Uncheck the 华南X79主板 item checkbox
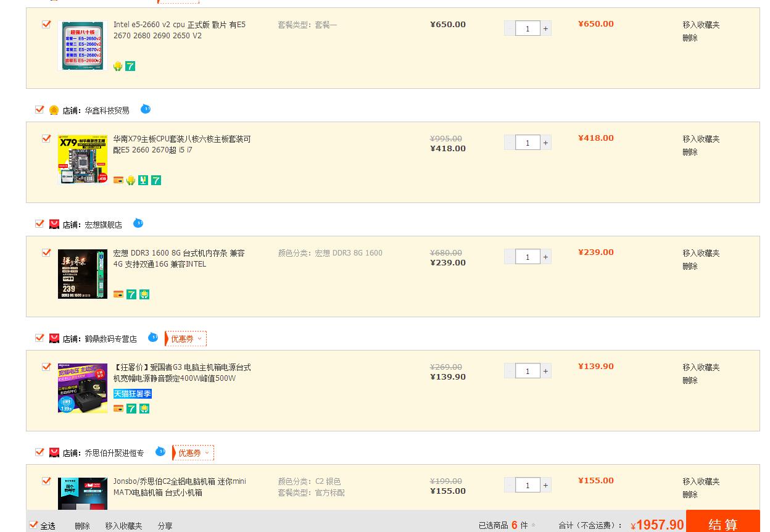 pos(46,138)
